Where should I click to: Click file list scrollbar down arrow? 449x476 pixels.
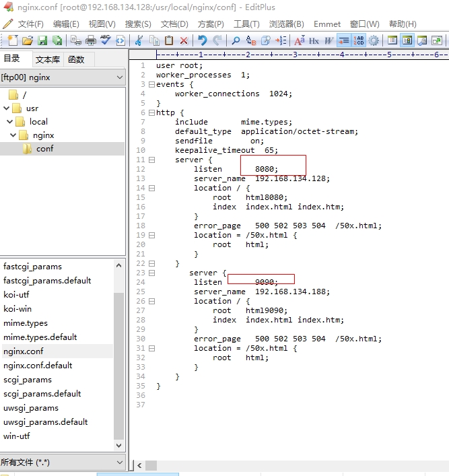click(x=118, y=445)
